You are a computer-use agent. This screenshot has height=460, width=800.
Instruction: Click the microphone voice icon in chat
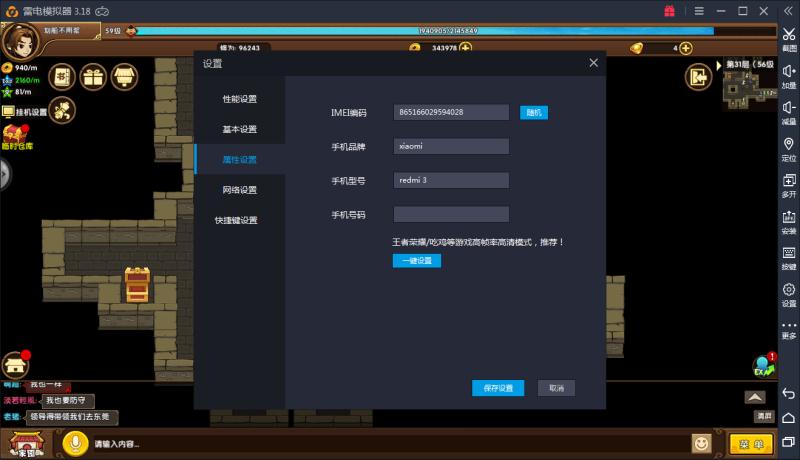(x=73, y=442)
